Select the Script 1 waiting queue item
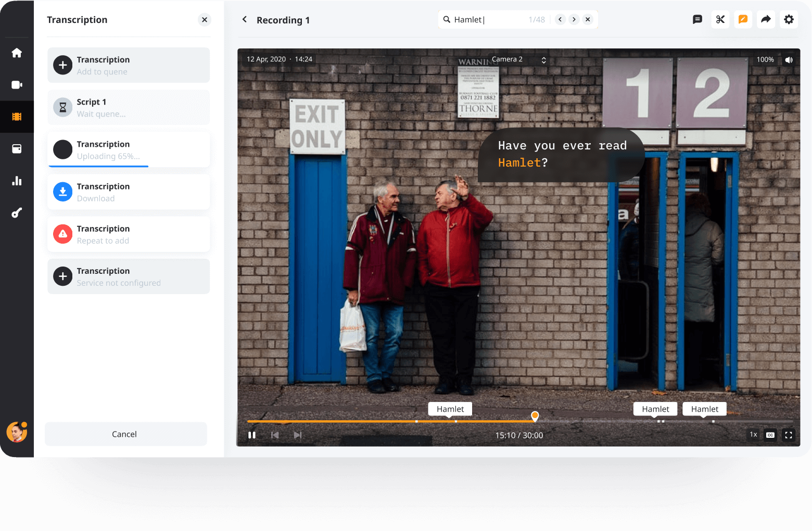The image size is (812, 531). tap(129, 108)
